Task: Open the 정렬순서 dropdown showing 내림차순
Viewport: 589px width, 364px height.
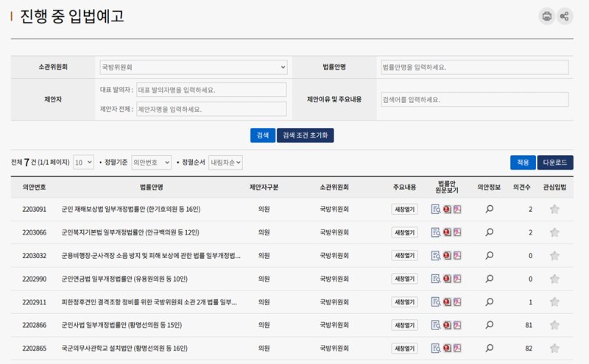Action: coord(226,162)
